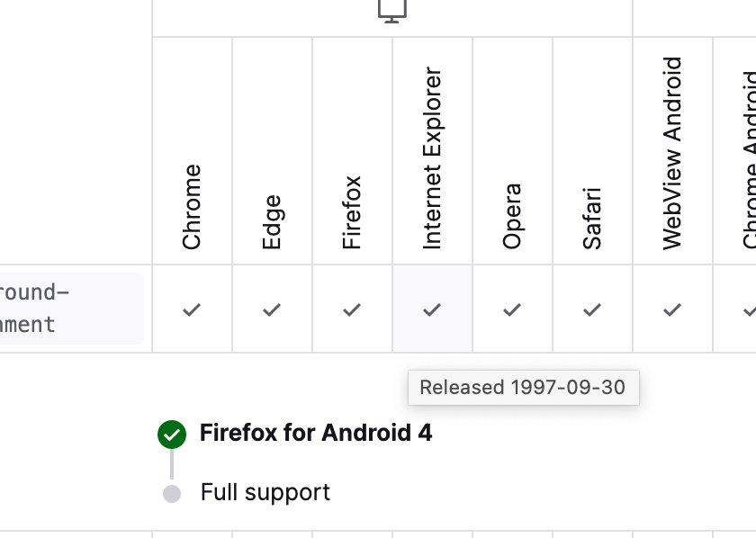Screen dimensions: 756x538
Task: Click the gray Full support dot indicator
Action: 172,493
